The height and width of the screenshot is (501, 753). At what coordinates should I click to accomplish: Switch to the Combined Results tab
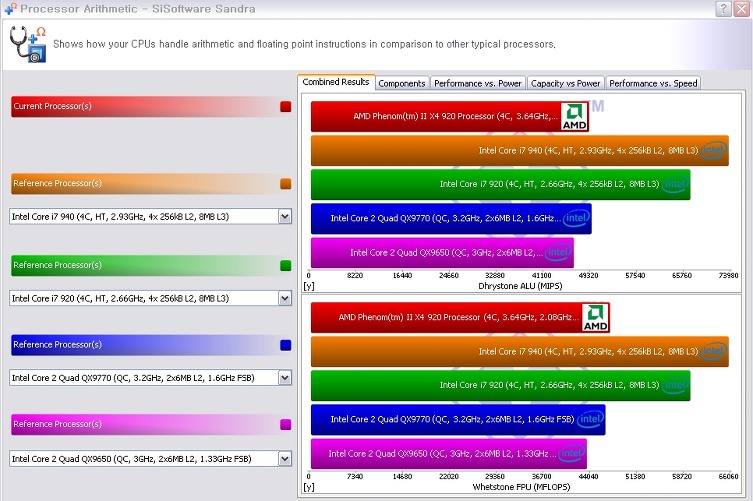(x=336, y=82)
